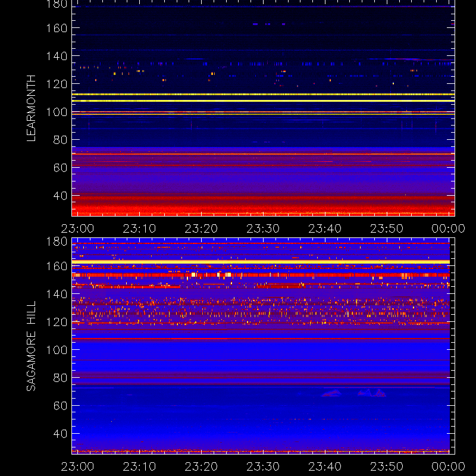Select the 180 tick label on Sagamore Hill plot

57,242
